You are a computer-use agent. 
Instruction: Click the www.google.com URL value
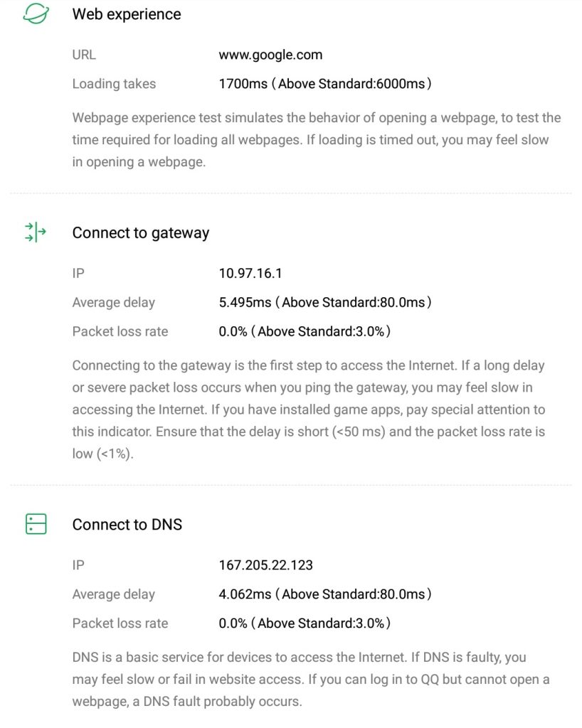pyautogui.click(x=270, y=55)
